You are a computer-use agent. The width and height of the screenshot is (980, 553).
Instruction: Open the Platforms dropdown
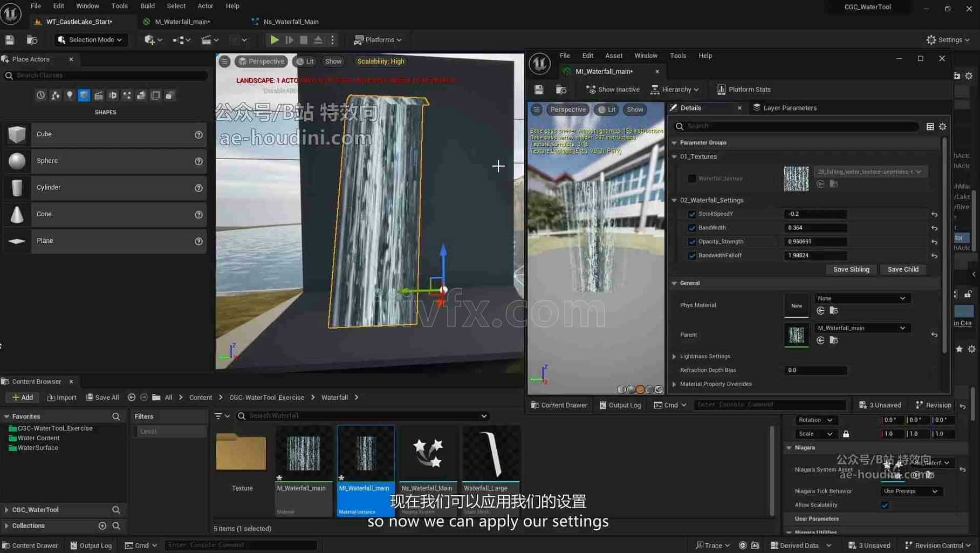pyautogui.click(x=378, y=39)
